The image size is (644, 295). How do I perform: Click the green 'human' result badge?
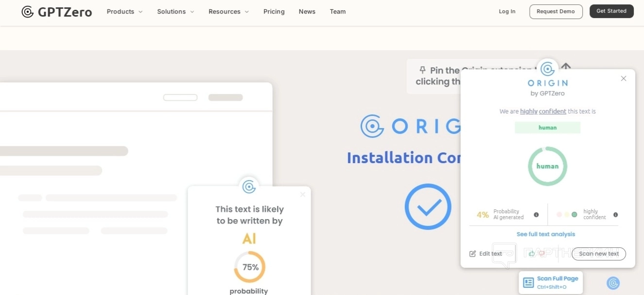[x=548, y=128]
